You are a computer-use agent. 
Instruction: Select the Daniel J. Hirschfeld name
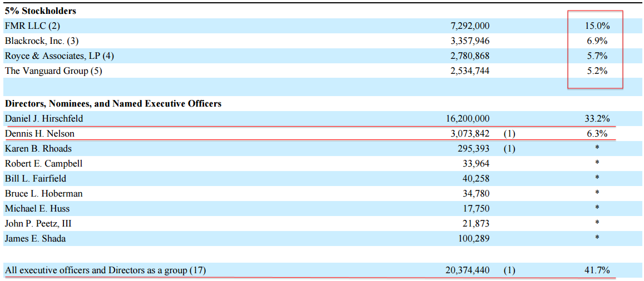[44, 119]
